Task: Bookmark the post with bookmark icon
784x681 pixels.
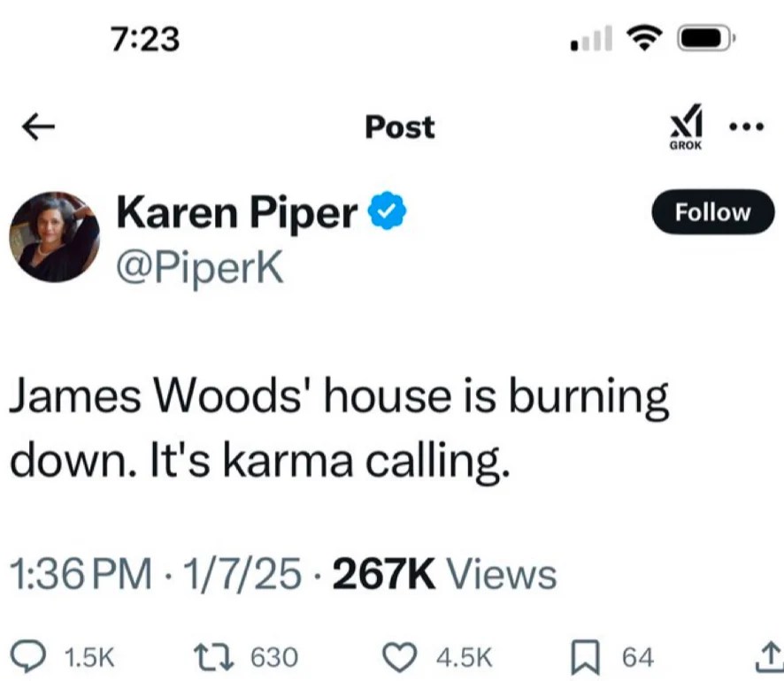Action: tap(585, 657)
